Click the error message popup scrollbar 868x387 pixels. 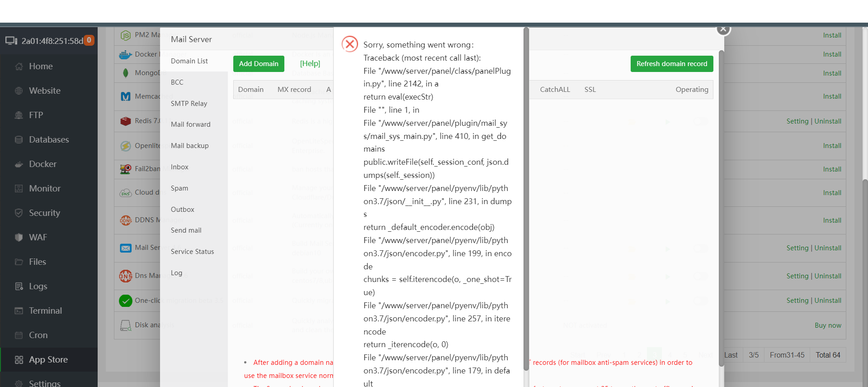526,199
